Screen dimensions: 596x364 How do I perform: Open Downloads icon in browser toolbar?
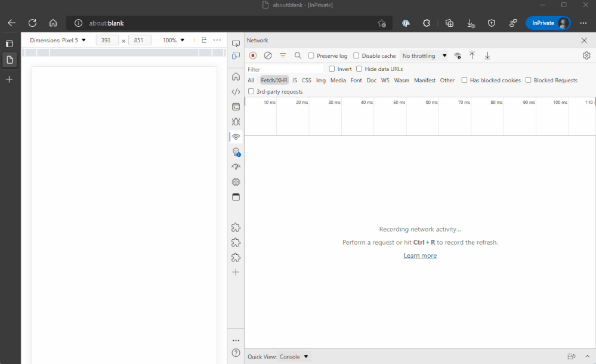[x=471, y=23]
